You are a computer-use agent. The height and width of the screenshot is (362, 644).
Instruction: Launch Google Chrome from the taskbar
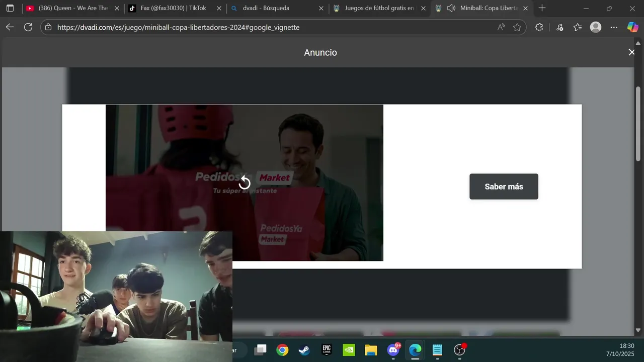pyautogui.click(x=282, y=350)
